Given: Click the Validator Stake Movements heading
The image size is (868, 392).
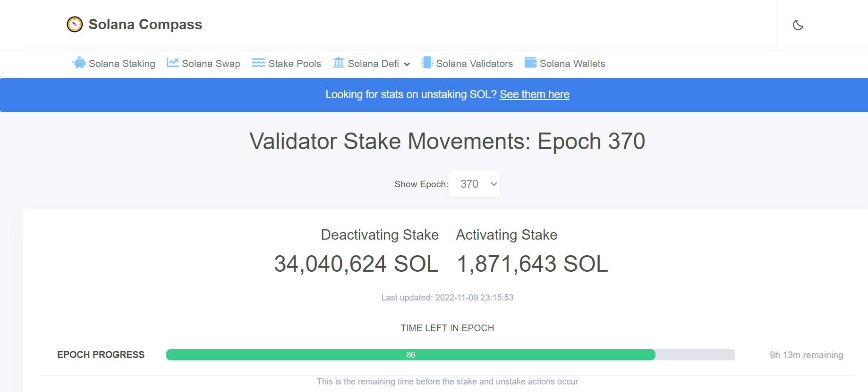Looking at the screenshot, I should click(447, 141).
